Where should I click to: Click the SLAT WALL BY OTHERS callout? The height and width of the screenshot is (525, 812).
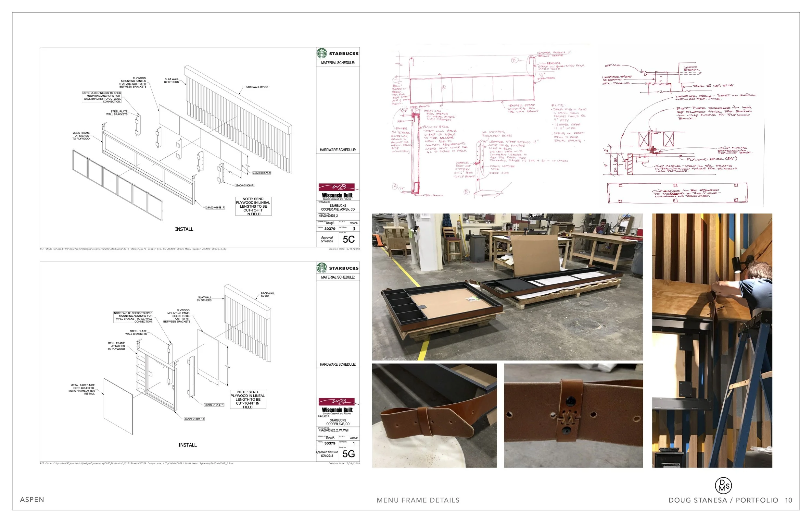[171, 80]
